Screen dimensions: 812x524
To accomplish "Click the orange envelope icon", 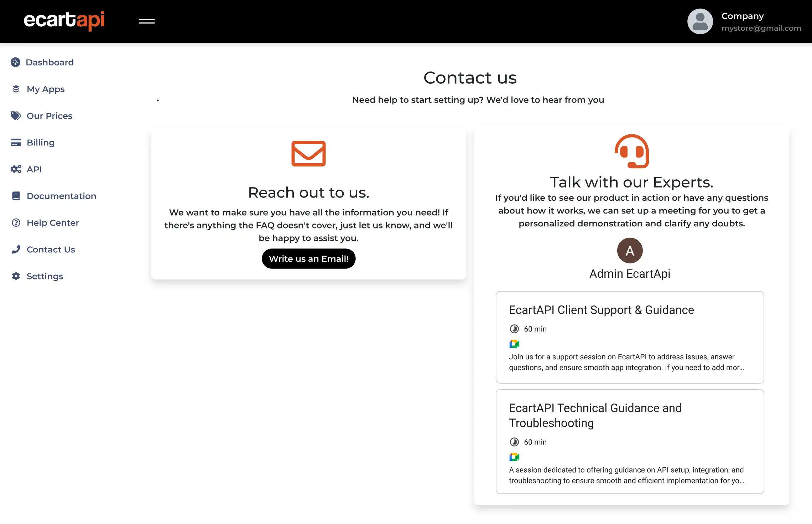I will pyautogui.click(x=308, y=154).
